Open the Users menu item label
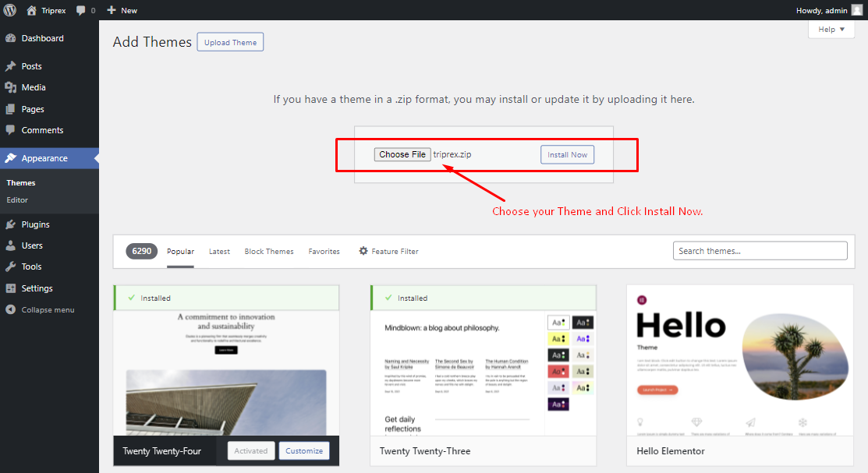868x473 pixels. tap(32, 245)
